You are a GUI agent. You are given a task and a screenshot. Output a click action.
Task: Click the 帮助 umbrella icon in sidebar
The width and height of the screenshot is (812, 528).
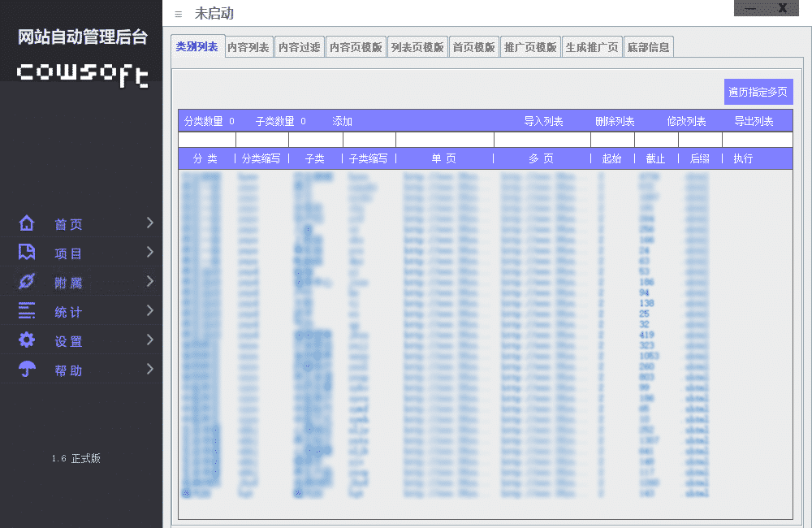(x=27, y=370)
